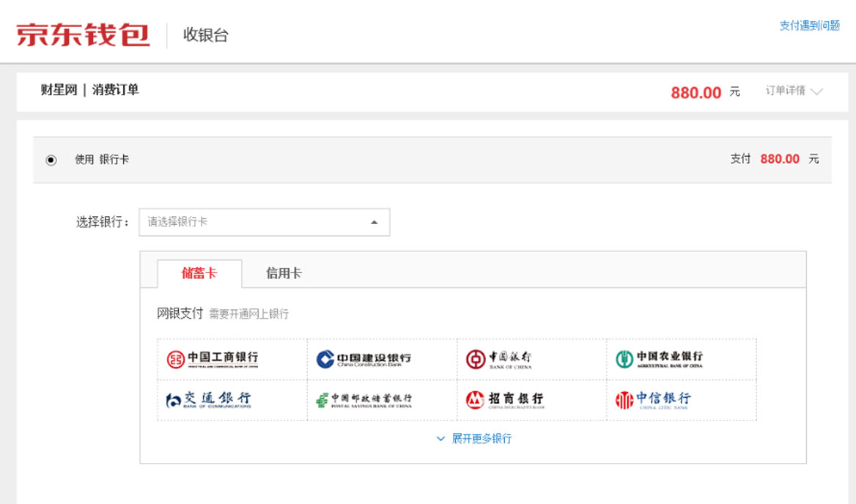Expand 订单详情 order details
The height and width of the screenshot is (504, 856).
[794, 91]
